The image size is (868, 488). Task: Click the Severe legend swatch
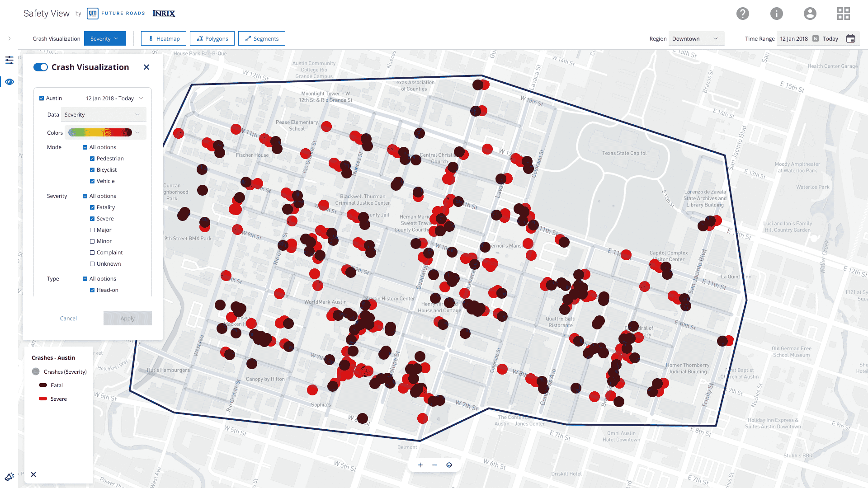point(43,399)
